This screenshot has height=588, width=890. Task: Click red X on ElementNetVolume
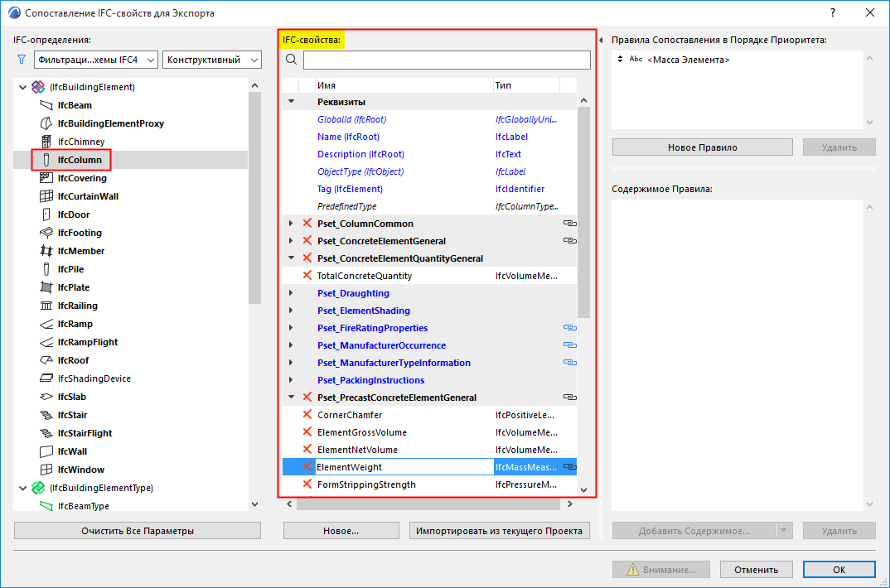point(307,449)
